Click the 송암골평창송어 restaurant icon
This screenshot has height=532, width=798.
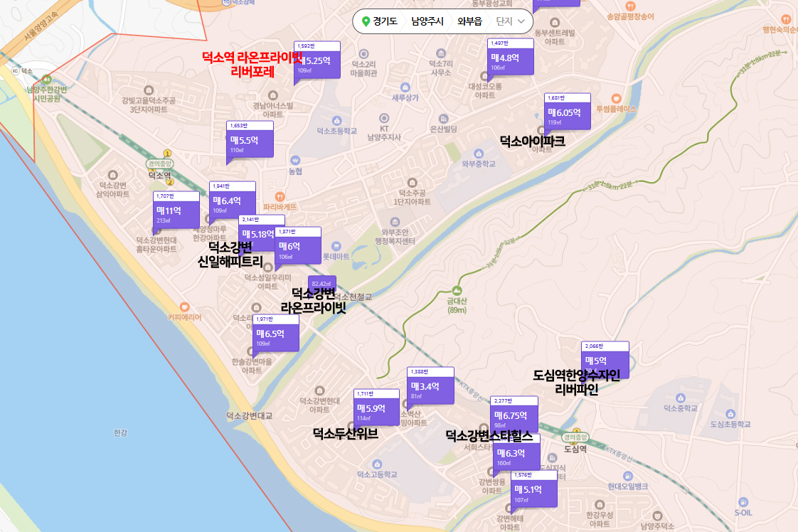[x=630, y=6]
